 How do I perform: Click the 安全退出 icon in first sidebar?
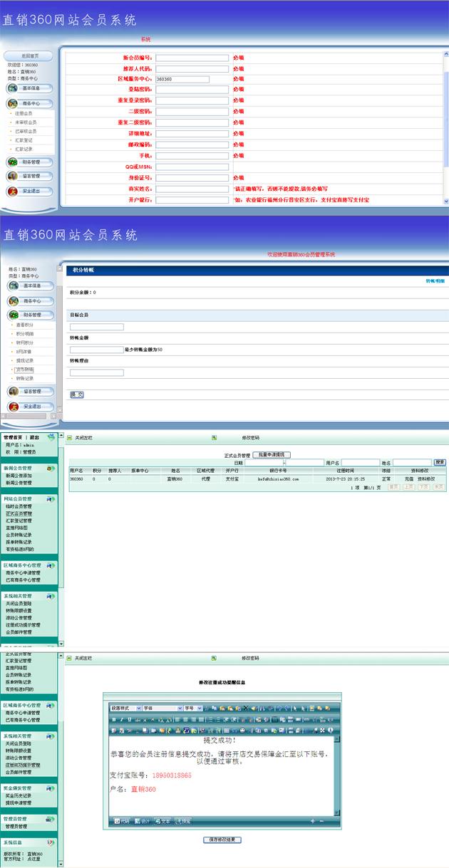click(13, 191)
